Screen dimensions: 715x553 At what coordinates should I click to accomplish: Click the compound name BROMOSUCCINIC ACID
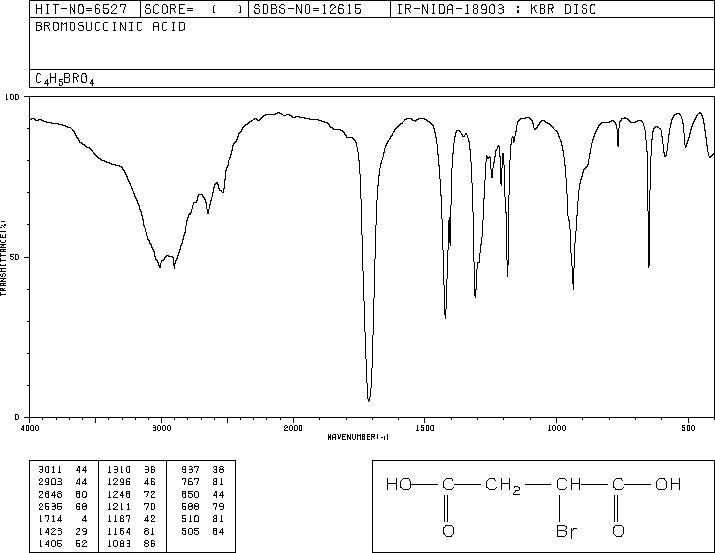click(110, 27)
